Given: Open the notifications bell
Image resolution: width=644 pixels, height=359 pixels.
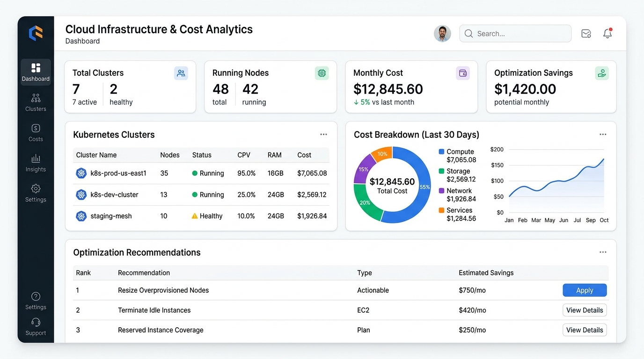Looking at the screenshot, I should point(607,33).
